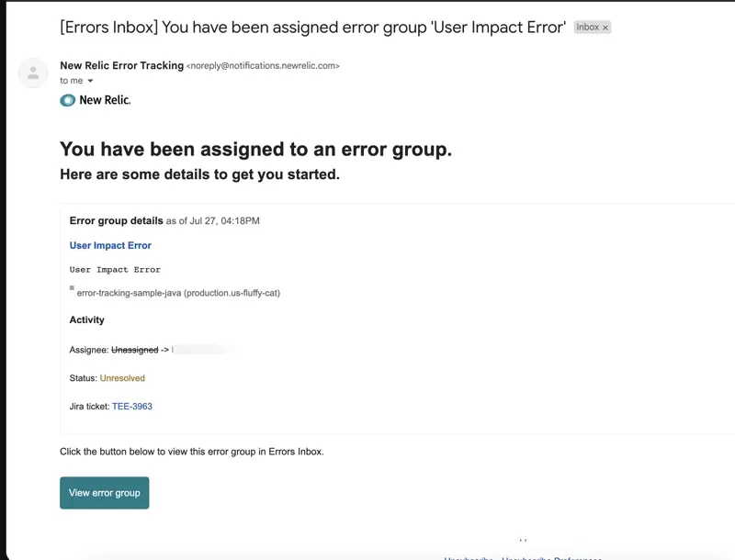
Task: Click the redacted new assignee name
Action: tap(202, 350)
